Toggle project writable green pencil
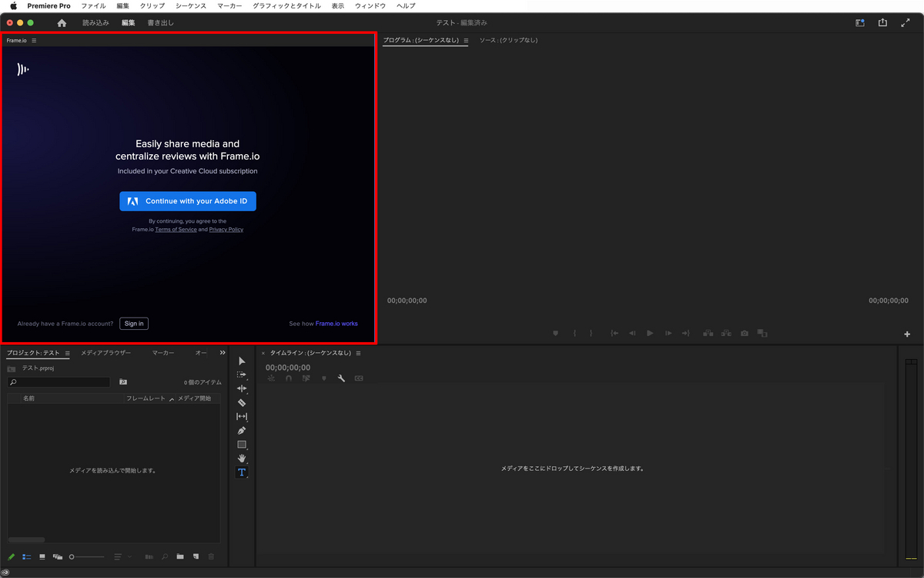 (12, 556)
